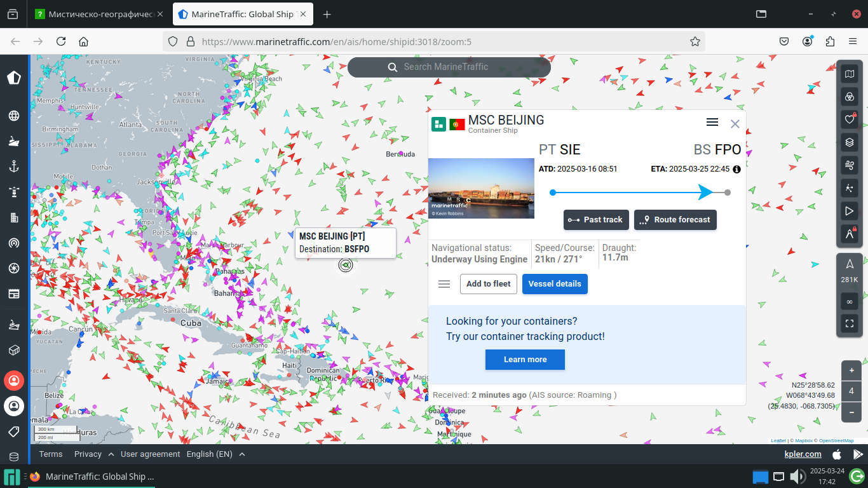Click the selected vessel marker on map
This screenshot has width=868, height=488.
346,265
